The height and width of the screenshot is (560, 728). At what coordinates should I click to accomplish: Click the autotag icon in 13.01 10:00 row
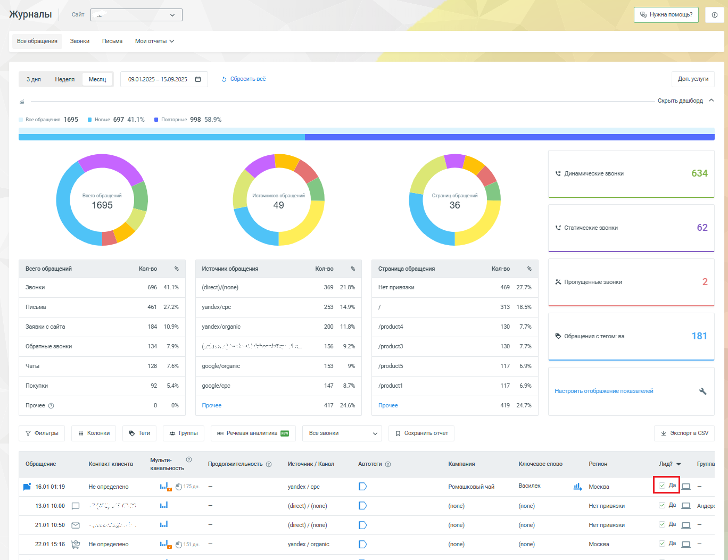tap(363, 506)
